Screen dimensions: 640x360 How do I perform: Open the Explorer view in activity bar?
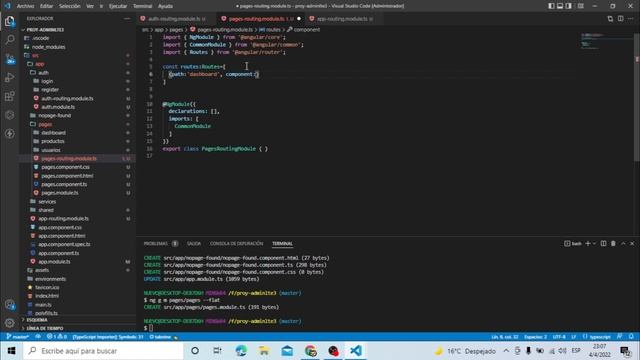[x=10, y=21]
